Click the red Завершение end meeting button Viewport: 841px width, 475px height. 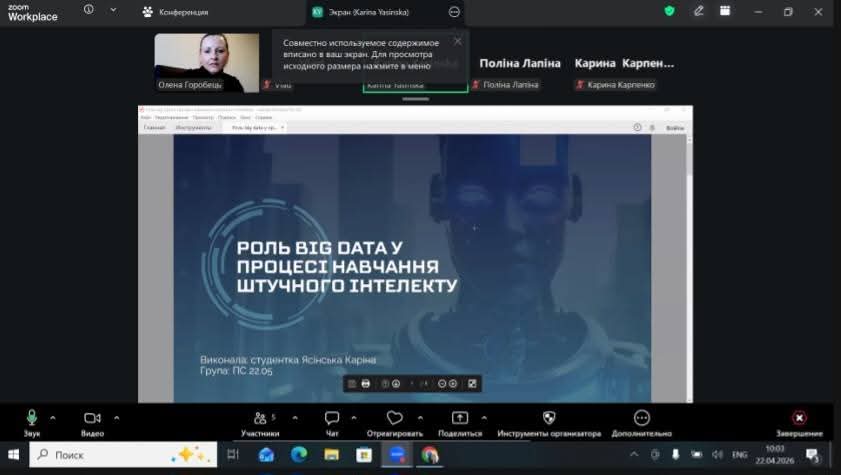point(798,420)
